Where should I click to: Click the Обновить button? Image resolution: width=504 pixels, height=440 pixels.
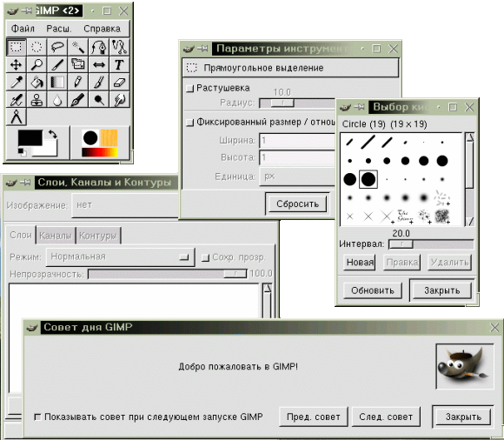click(373, 290)
